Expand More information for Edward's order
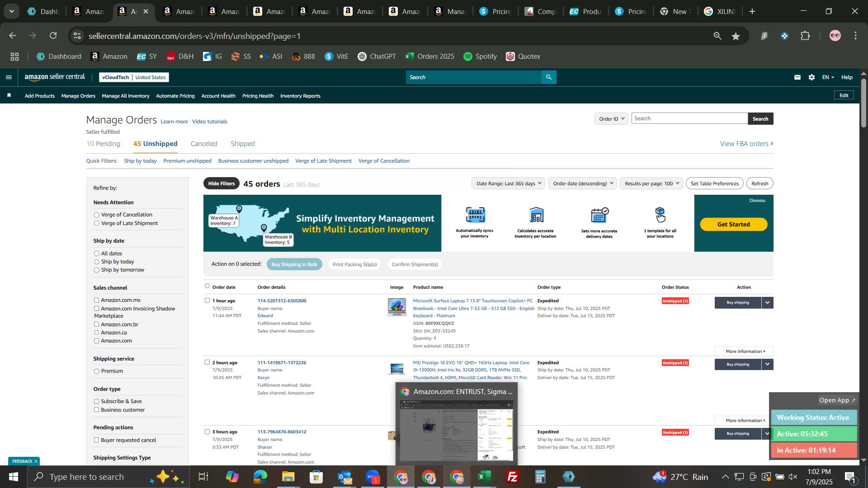This screenshot has height=488, width=868. (744, 352)
